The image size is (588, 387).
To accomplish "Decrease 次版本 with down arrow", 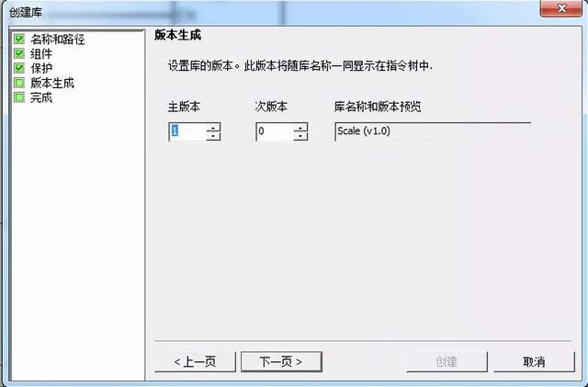I will coord(300,136).
